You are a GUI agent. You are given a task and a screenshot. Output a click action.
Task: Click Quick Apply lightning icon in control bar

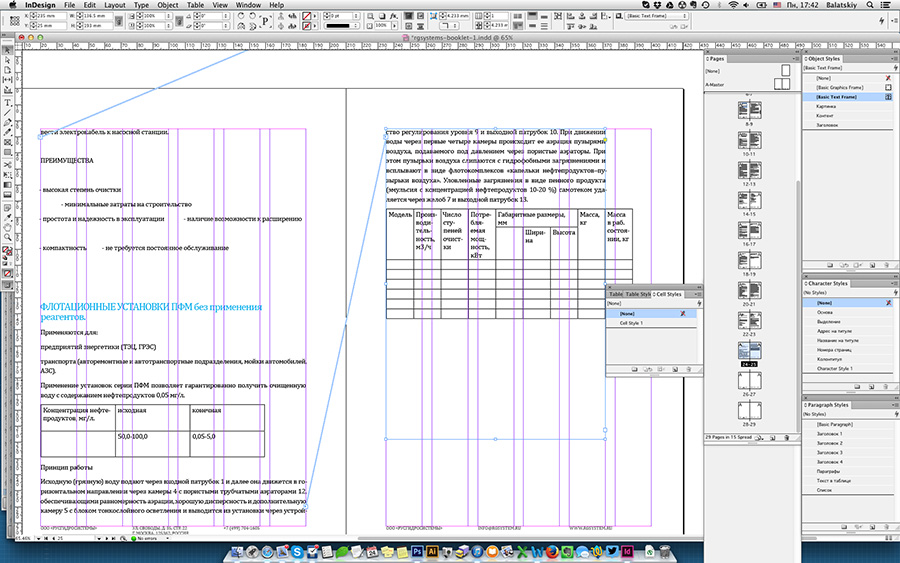[882, 21]
